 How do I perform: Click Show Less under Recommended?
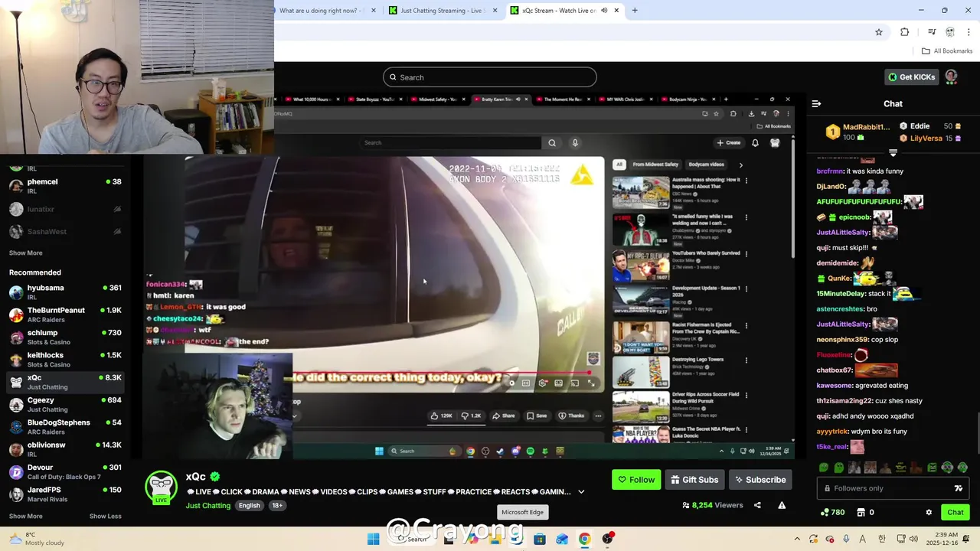[x=105, y=516]
